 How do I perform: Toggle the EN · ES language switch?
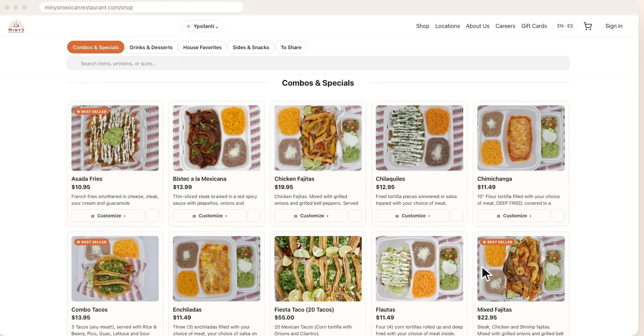pos(565,26)
